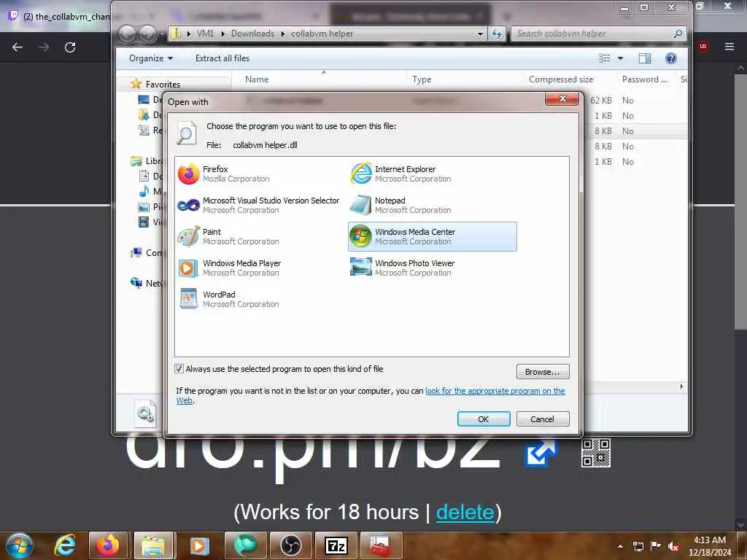This screenshot has height=560, width=747.
Task: Open Internet Explorer from taskbar
Action: pos(65,545)
